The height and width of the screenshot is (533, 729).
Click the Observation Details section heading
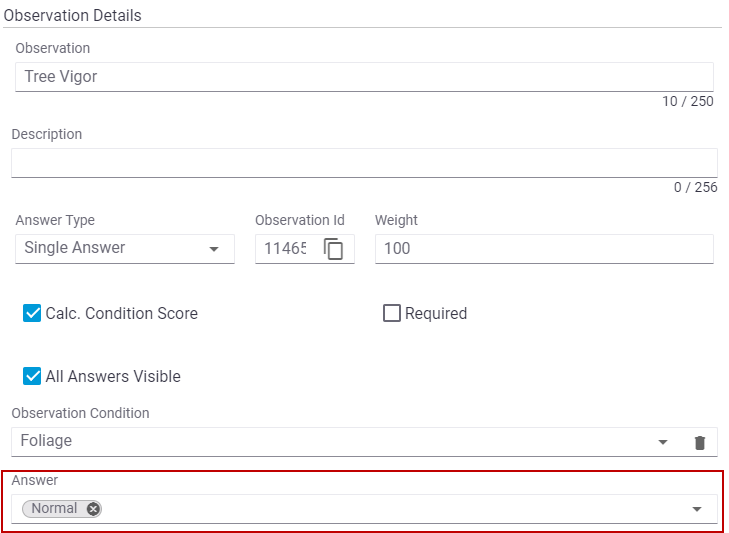coord(72,16)
